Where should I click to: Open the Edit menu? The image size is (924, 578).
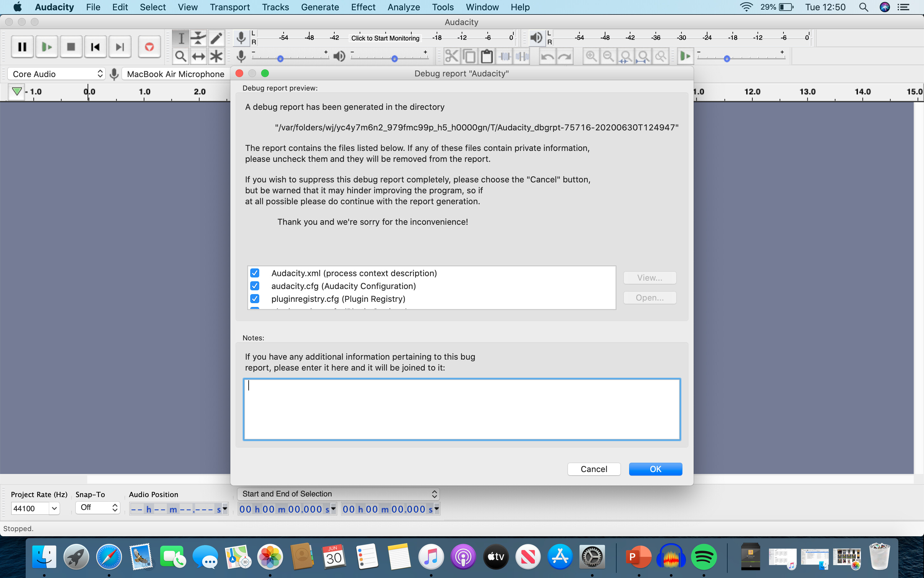pyautogui.click(x=120, y=7)
